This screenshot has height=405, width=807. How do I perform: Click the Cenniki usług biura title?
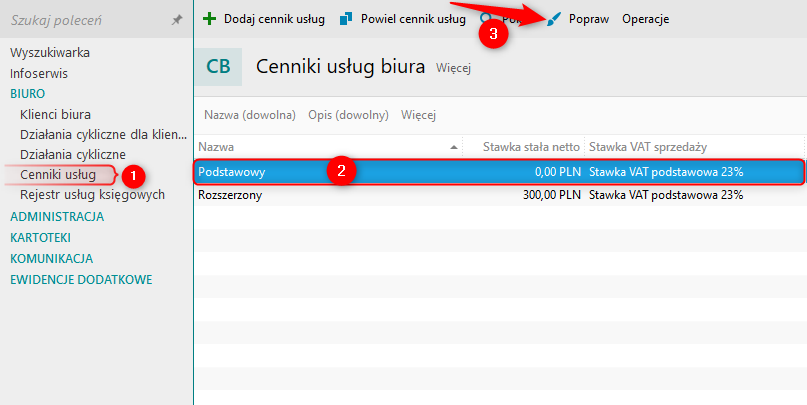[341, 66]
